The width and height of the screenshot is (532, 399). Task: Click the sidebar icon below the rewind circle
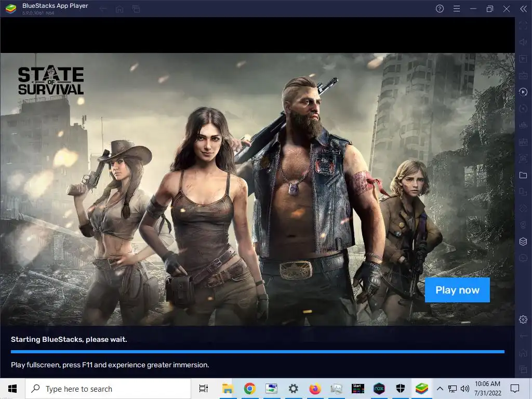(x=523, y=125)
